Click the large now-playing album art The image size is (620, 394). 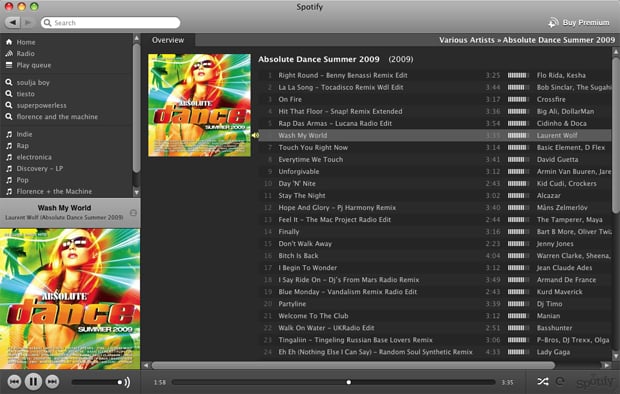(70, 299)
